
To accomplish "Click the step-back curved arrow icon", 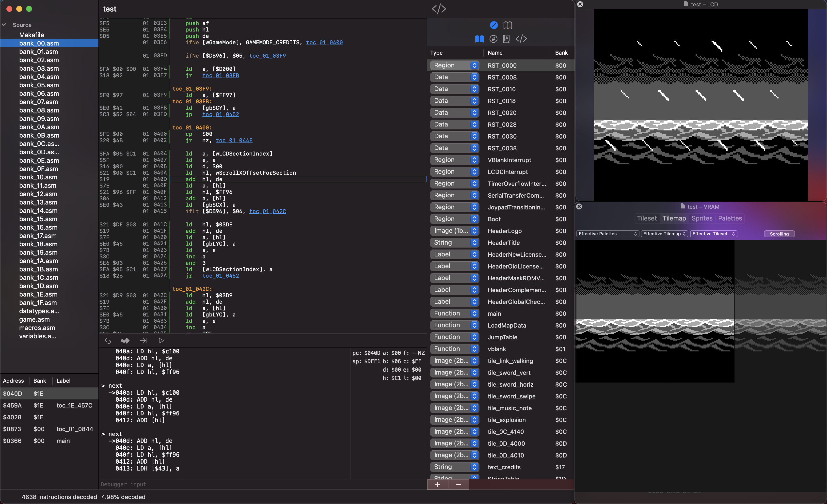I will click(108, 341).
